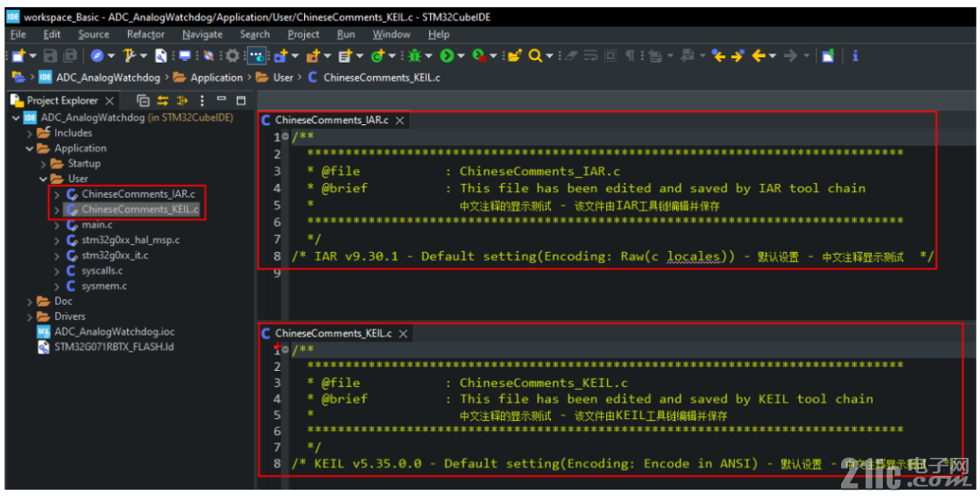Image resolution: width=980 pixels, height=496 pixels.
Task: Click the hammer Build icon
Action: (129, 55)
